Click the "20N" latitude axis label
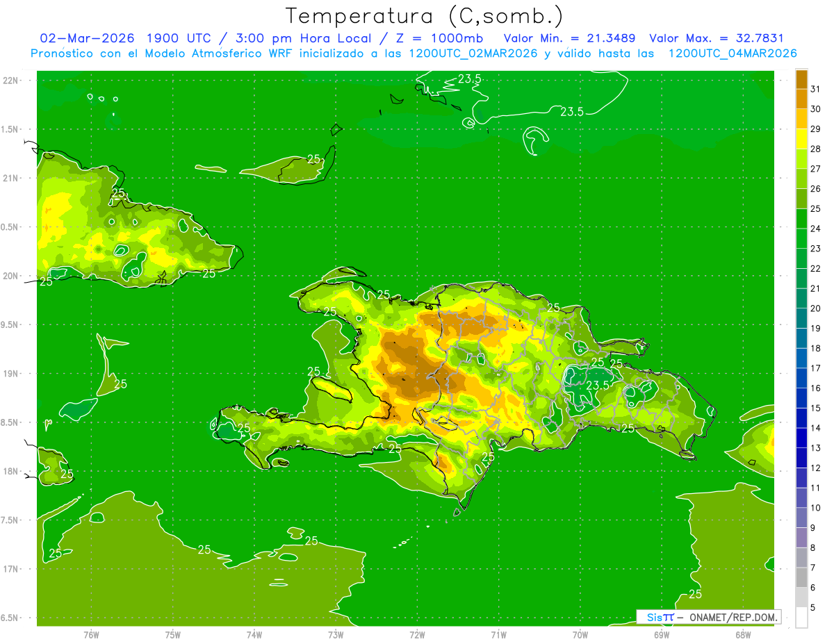 coord(10,276)
